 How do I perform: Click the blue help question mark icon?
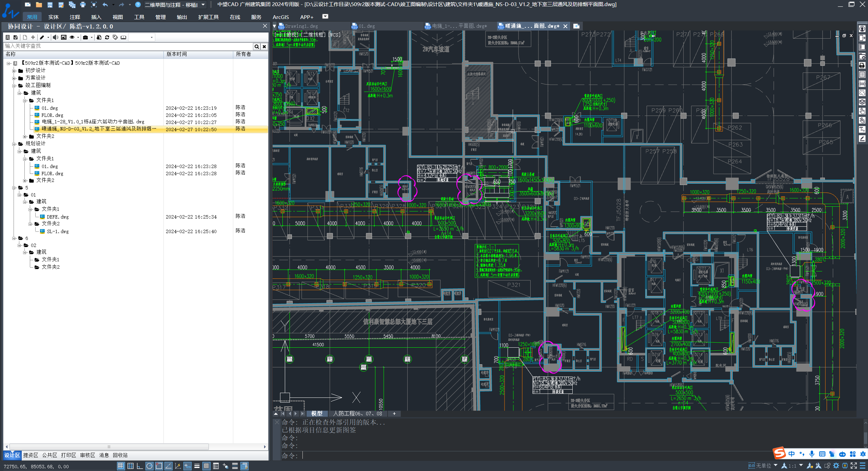(x=138, y=5)
